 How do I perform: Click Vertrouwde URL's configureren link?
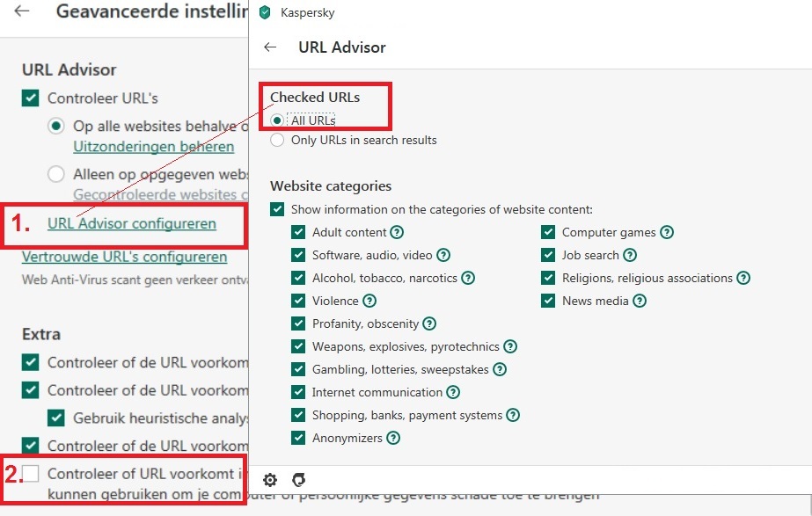(124, 257)
